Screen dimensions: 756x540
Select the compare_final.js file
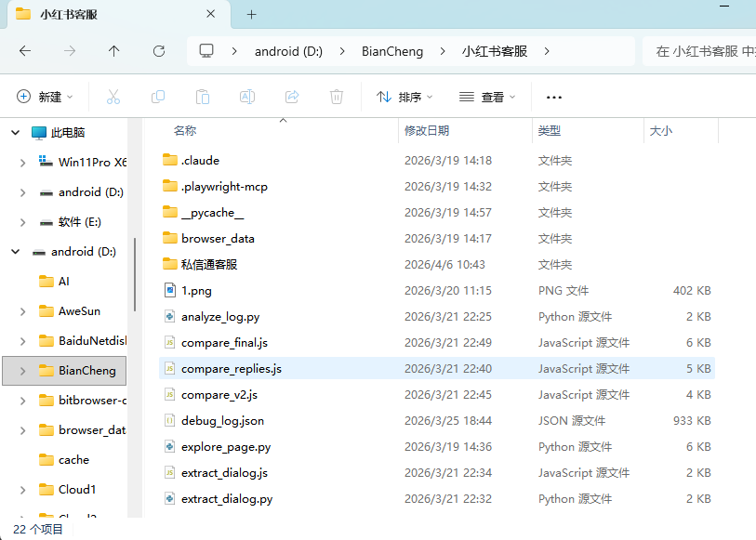click(x=224, y=343)
